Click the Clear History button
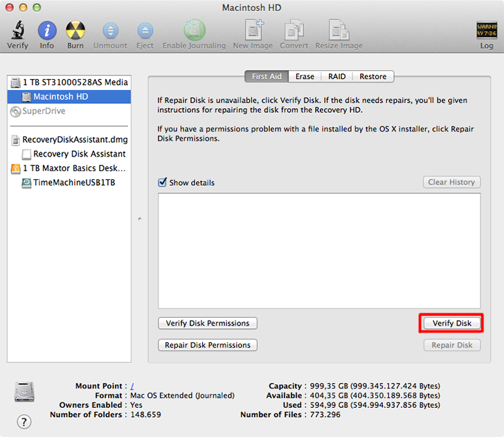 click(x=451, y=182)
